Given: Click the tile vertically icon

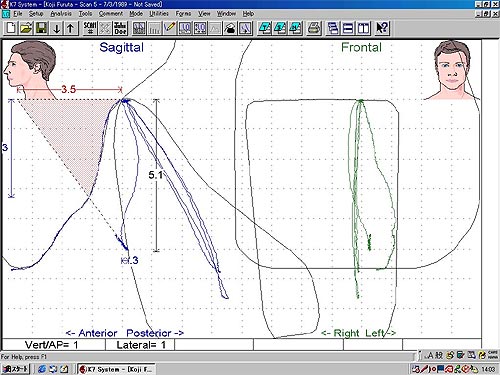Looking at the screenshot, I should [363, 28].
